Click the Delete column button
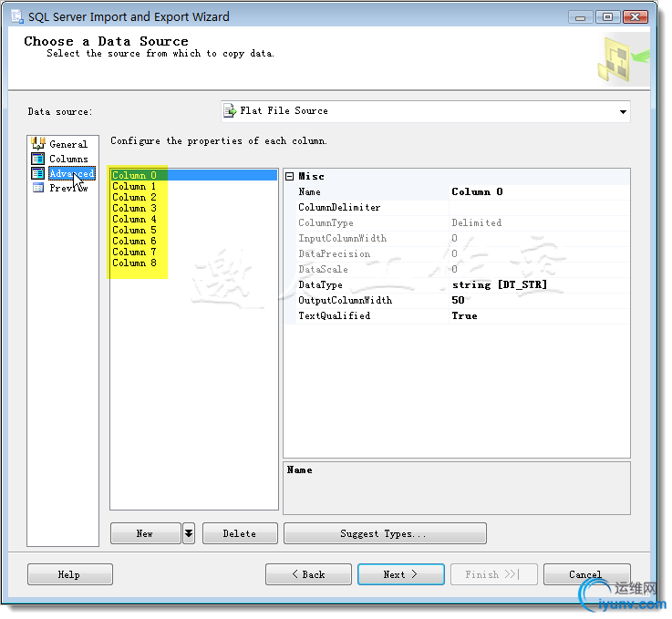The image size is (672, 619). pos(240,533)
